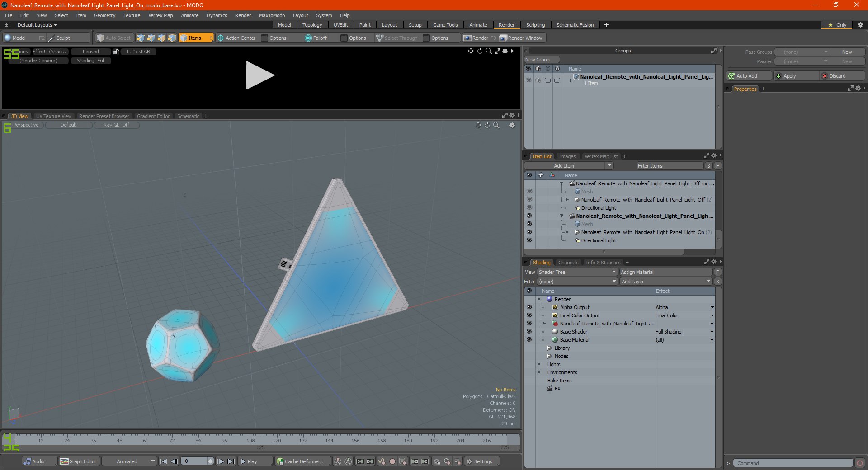Click the current frame number field

[193, 461]
